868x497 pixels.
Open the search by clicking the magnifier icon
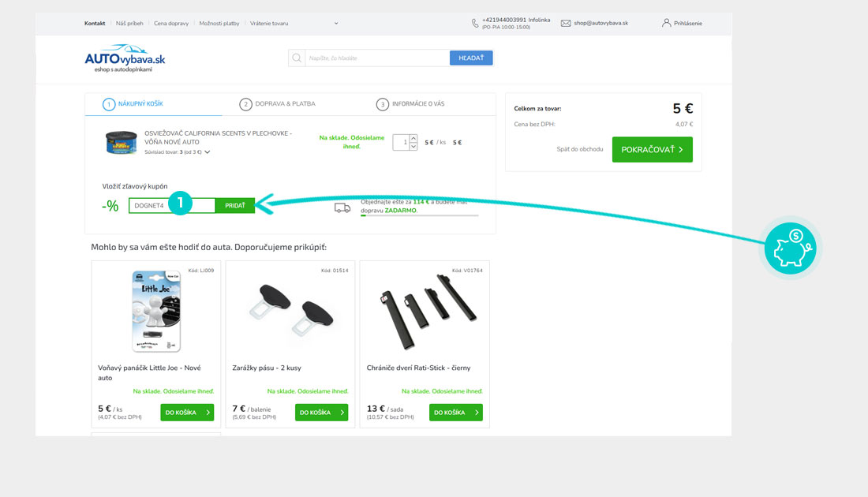[296, 58]
